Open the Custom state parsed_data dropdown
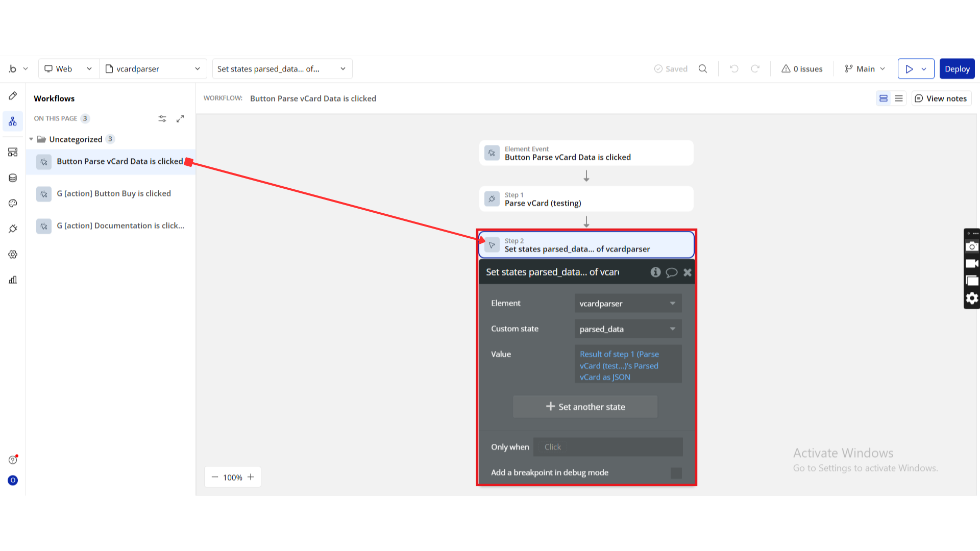 pyautogui.click(x=628, y=329)
